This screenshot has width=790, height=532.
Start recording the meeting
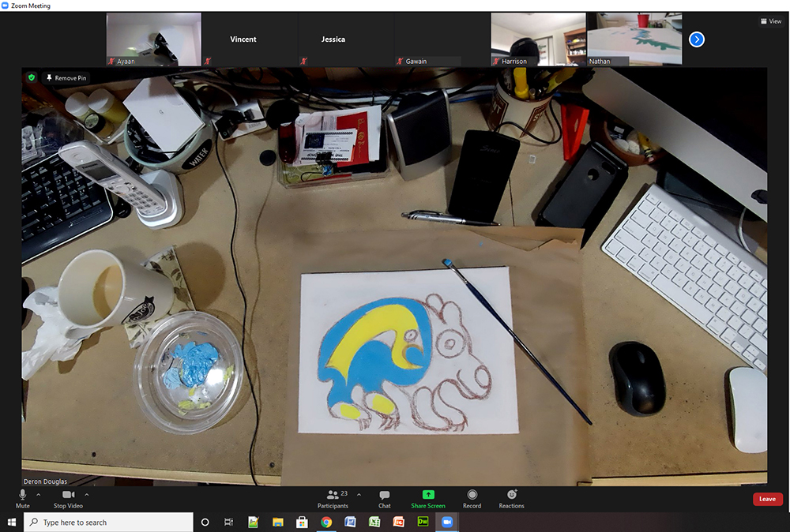(x=472, y=497)
